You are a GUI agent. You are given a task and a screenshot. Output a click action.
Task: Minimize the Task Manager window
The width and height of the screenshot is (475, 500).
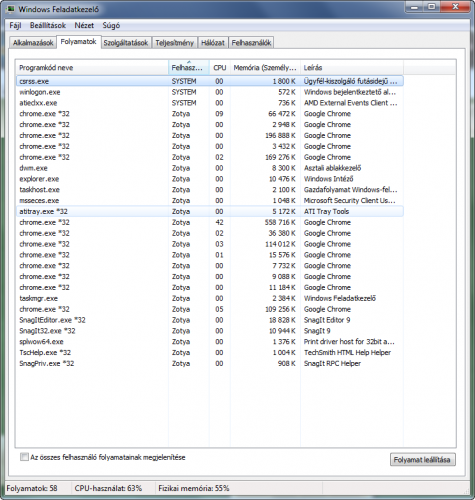pos(414,7)
